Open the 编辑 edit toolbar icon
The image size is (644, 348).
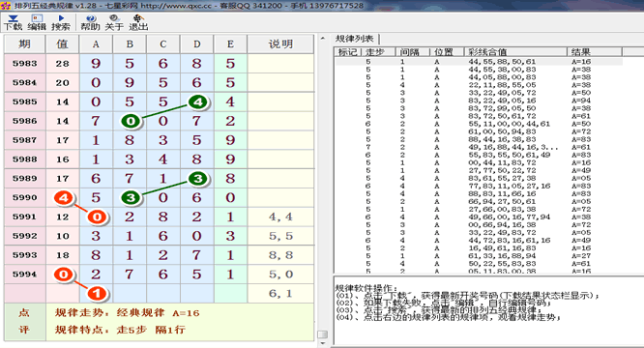(37, 22)
